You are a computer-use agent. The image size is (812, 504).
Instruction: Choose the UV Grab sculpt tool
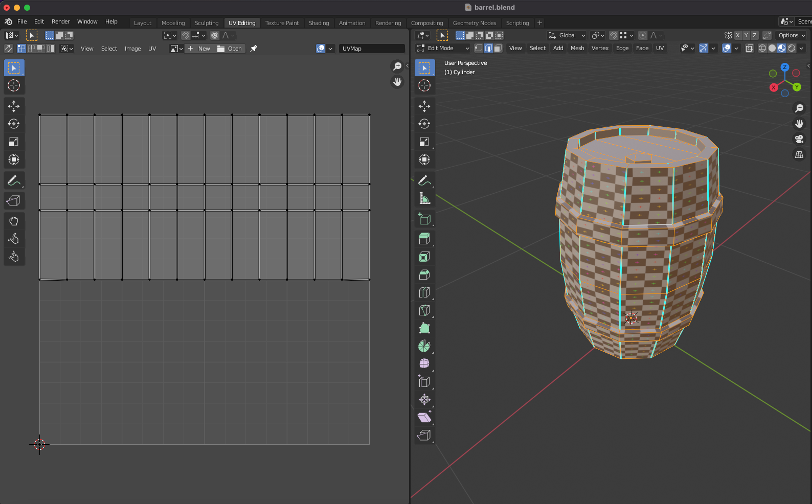tap(14, 221)
